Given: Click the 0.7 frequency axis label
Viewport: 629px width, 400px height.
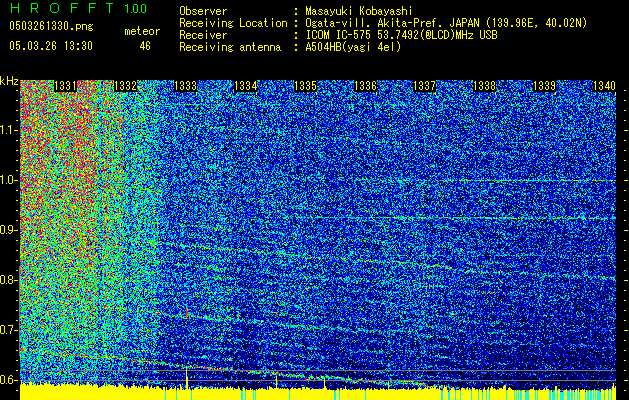Looking at the screenshot, I should pos(9,330).
